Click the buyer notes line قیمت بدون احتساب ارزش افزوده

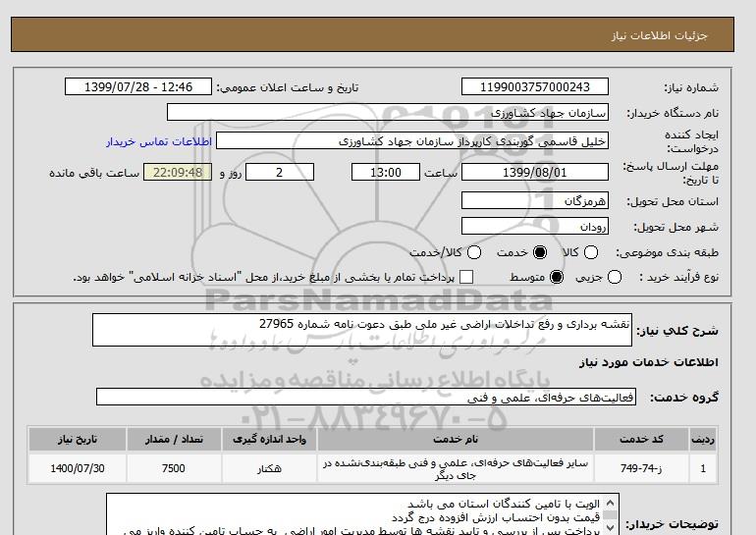(496, 517)
